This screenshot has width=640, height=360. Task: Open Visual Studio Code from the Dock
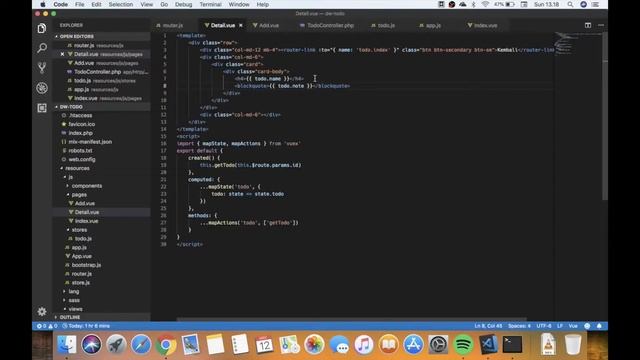(488, 345)
